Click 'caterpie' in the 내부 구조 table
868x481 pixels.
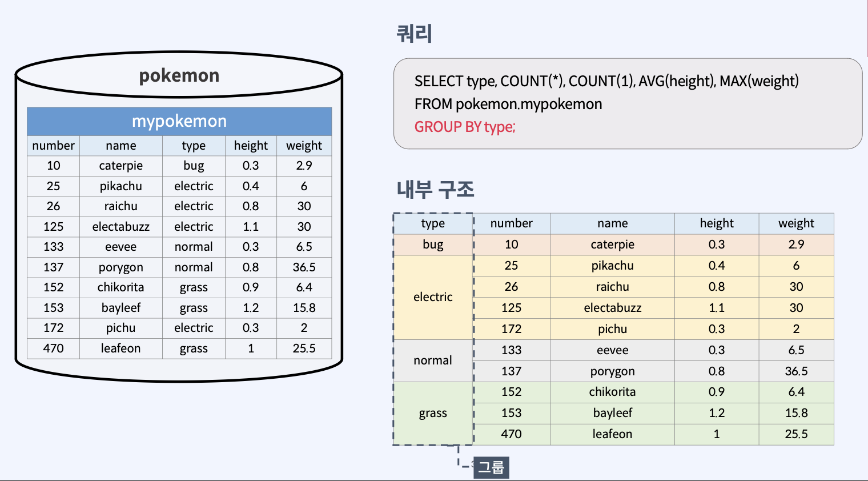(613, 244)
